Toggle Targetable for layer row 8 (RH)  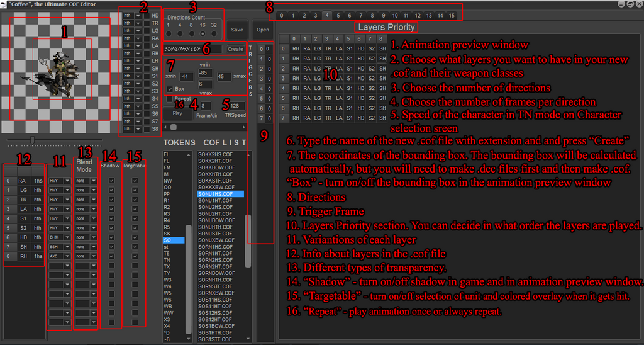click(135, 256)
